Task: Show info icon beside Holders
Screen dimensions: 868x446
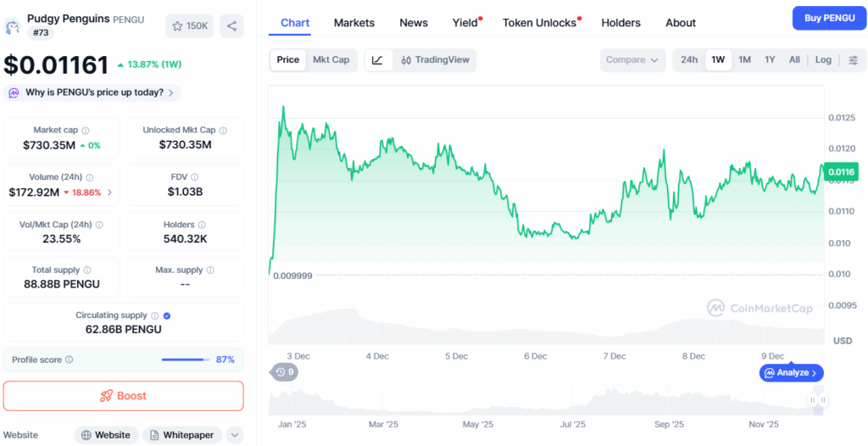Action: click(x=202, y=225)
